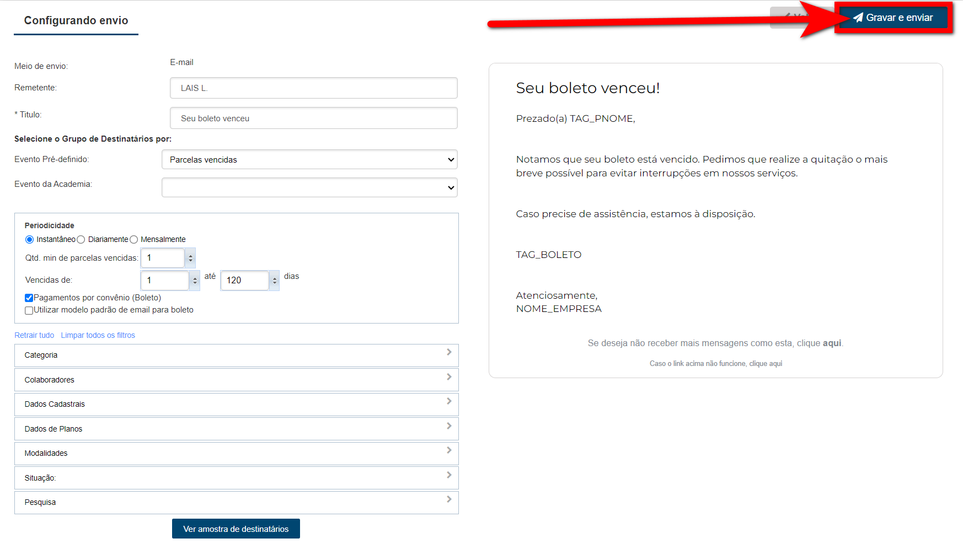
Task: Expand the Categoria filter section
Action: click(x=236, y=356)
